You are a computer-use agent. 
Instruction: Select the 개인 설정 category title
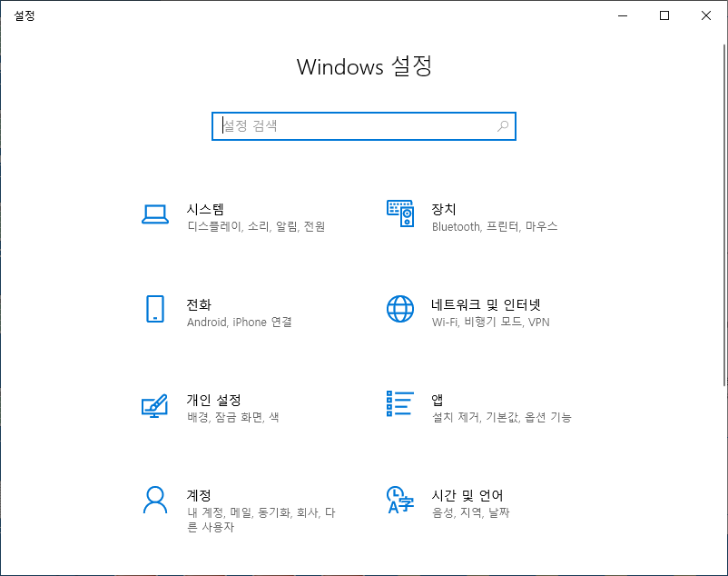tap(213, 400)
